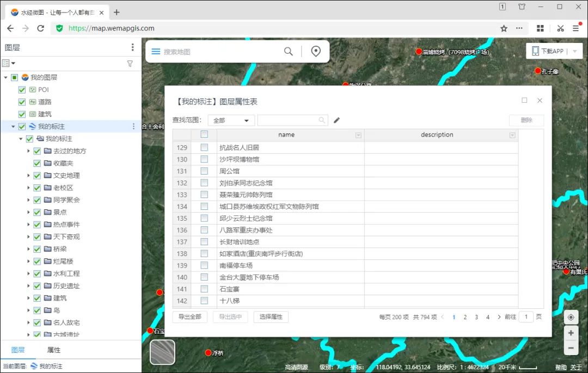Viewport: 588px width, 373px height.
Task: Click the zoom-in plus control on the map
Action: point(571,333)
